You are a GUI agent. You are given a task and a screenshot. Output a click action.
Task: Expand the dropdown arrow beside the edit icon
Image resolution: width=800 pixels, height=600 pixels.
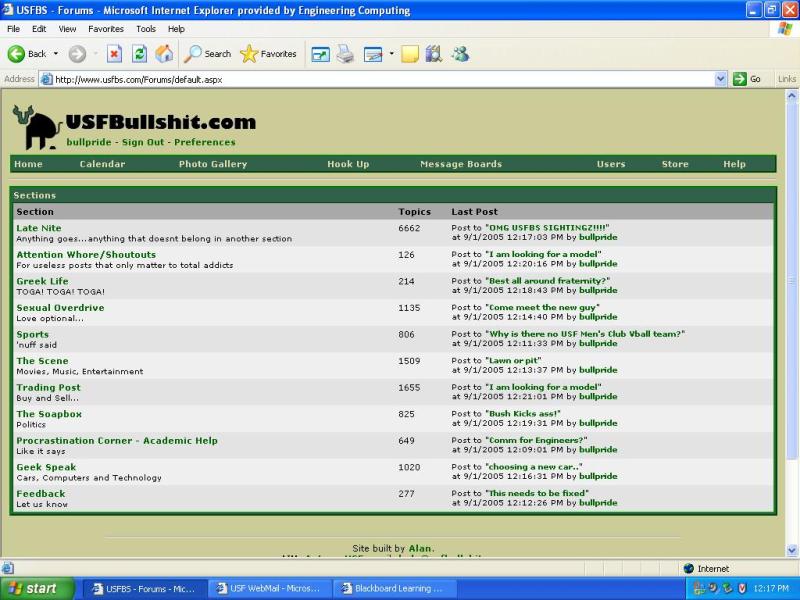[x=391, y=54]
